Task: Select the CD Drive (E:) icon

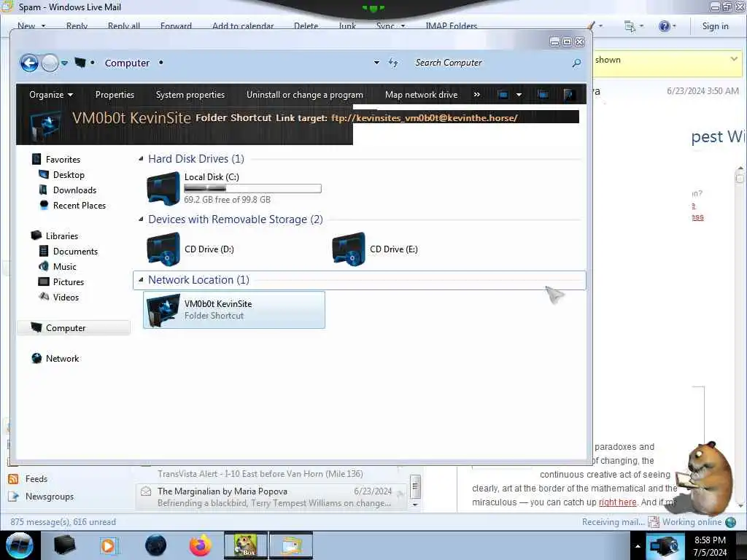Action: (349, 249)
